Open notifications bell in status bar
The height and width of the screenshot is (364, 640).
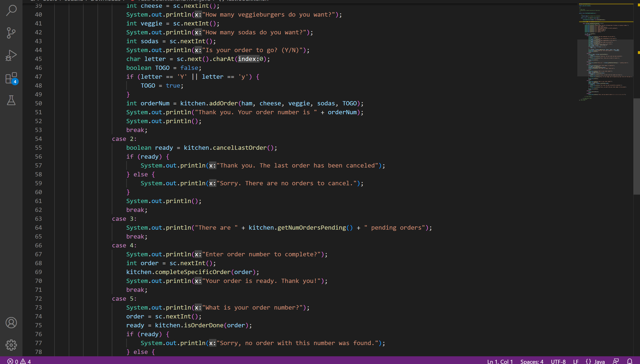coord(629,361)
